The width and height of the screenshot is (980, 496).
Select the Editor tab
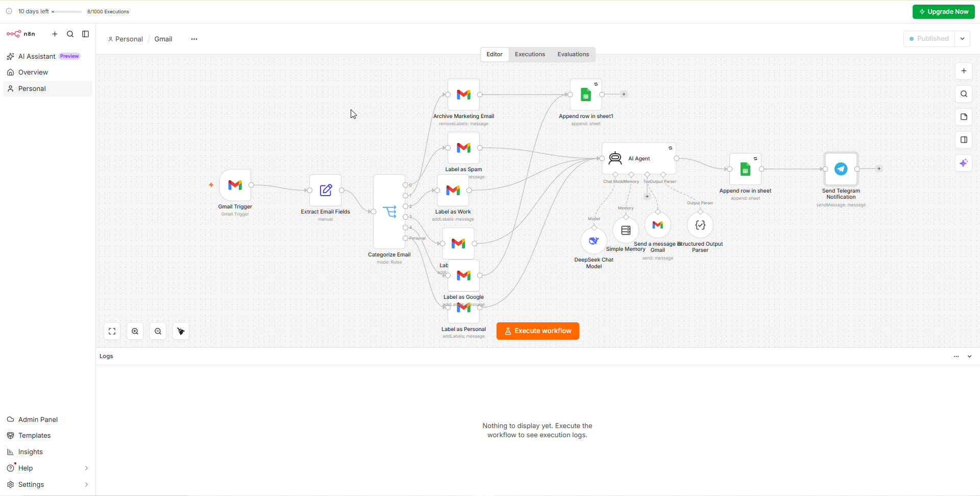(x=495, y=55)
